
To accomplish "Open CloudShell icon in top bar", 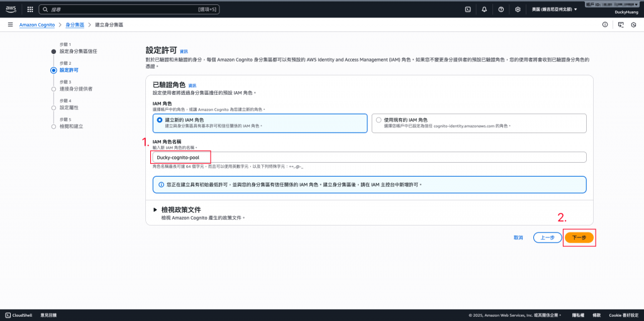I will click(467, 9).
